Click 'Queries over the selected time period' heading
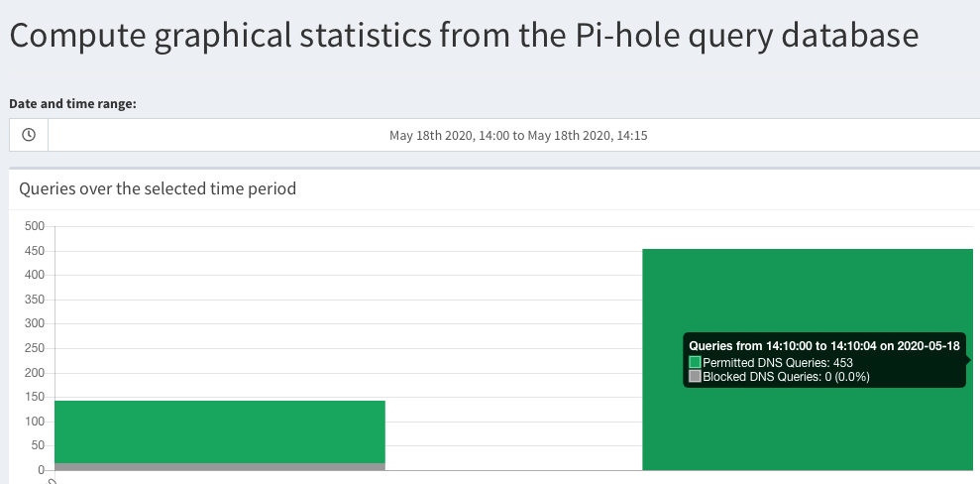This screenshot has height=484, width=980. (x=158, y=188)
